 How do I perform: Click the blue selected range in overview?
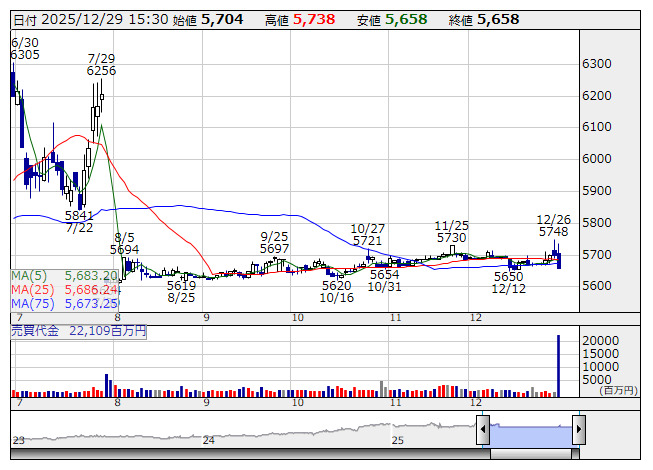[530, 431]
